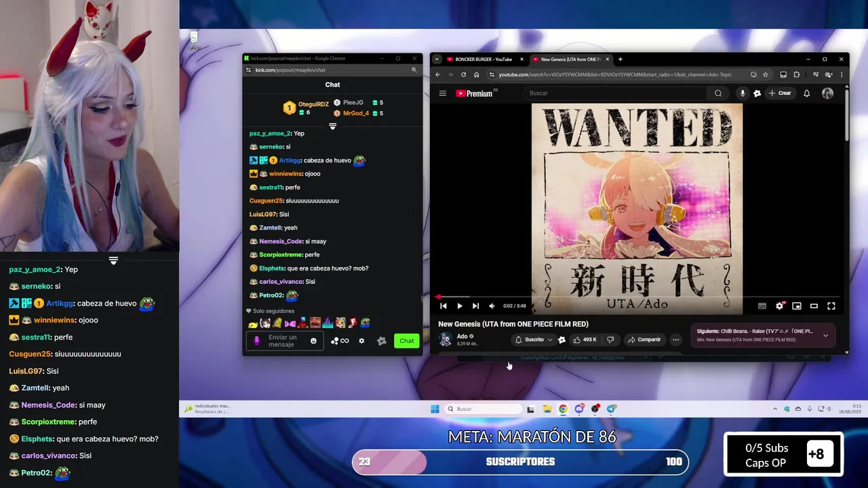Click the Ado channel name link
This screenshot has width=868, height=488.
click(462, 336)
